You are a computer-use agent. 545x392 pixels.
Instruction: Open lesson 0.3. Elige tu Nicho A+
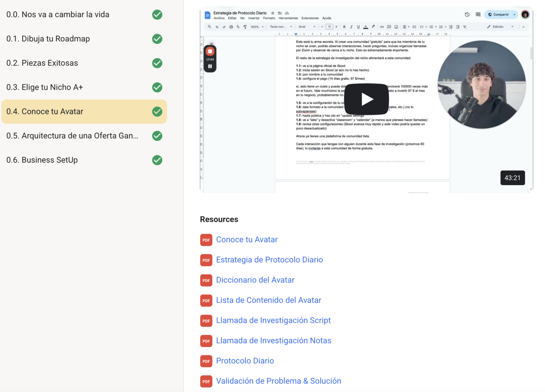point(84,87)
